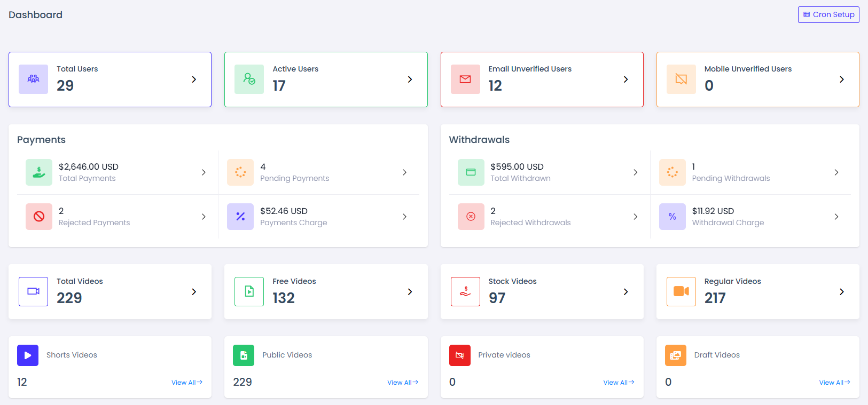Open View All for Public Videos
This screenshot has height=405, width=868.
(402, 383)
